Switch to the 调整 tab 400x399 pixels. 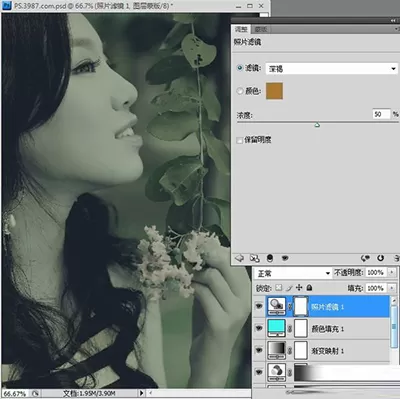pos(241,29)
